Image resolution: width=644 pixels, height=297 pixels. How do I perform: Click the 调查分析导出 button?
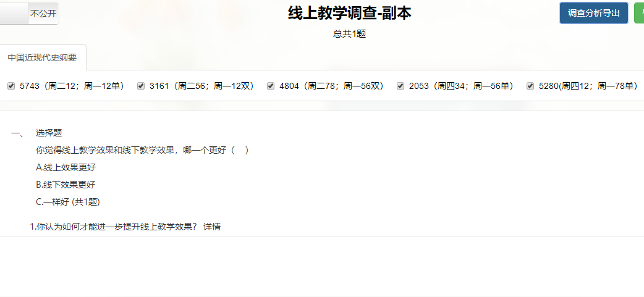[x=593, y=13]
